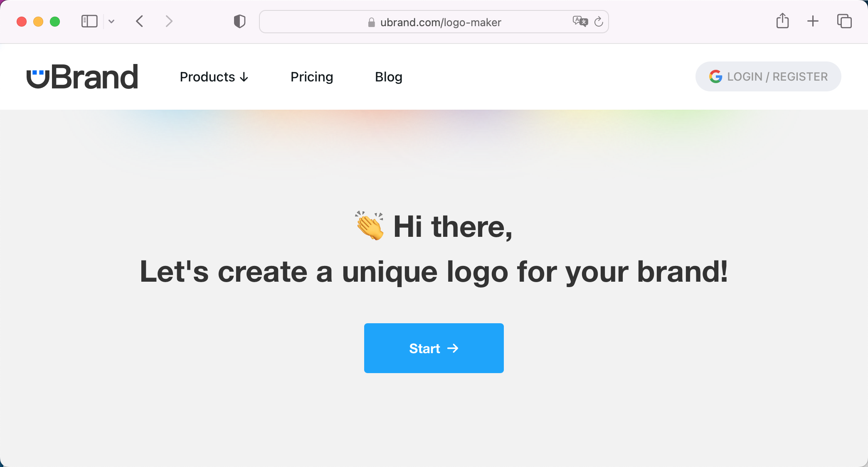868x467 pixels.
Task: Open the Pricing page
Action: (312, 77)
